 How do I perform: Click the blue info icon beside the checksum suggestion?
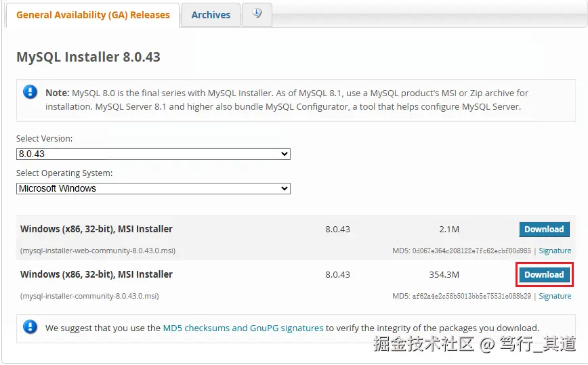[x=30, y=327]
